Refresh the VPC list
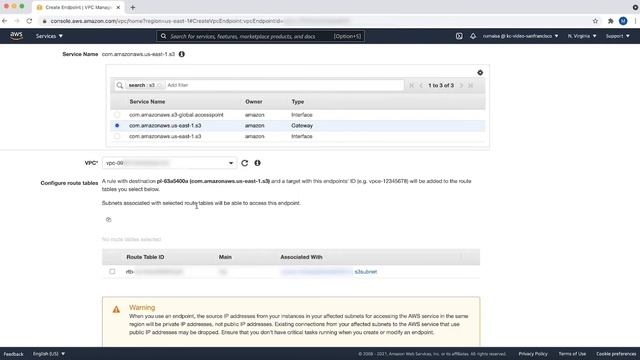Image resolution: width=640 pixels, height=360 pixels. (244, 163)
